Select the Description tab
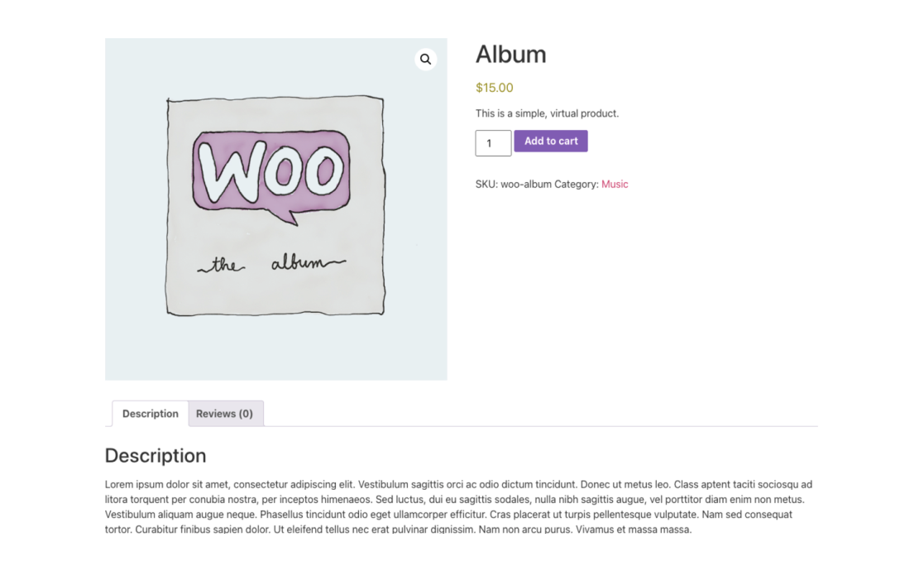 point(150,413)
